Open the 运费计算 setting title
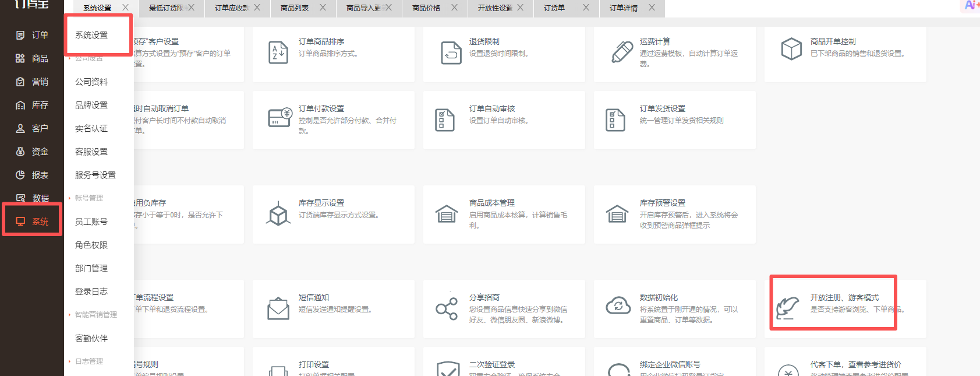This screenshot has width=980, height=376. click(655, 41)
